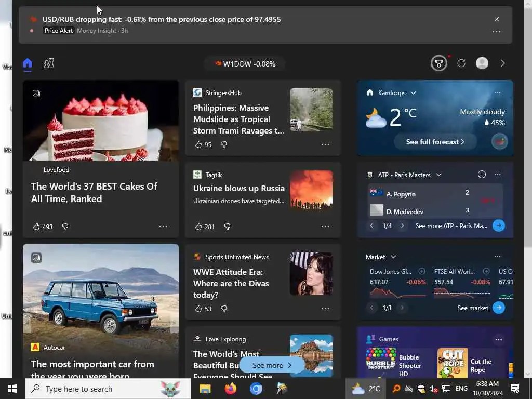Open the red velvet cake image
The width and height of the screenshot is (532, 399).
(x=101, y=121)
